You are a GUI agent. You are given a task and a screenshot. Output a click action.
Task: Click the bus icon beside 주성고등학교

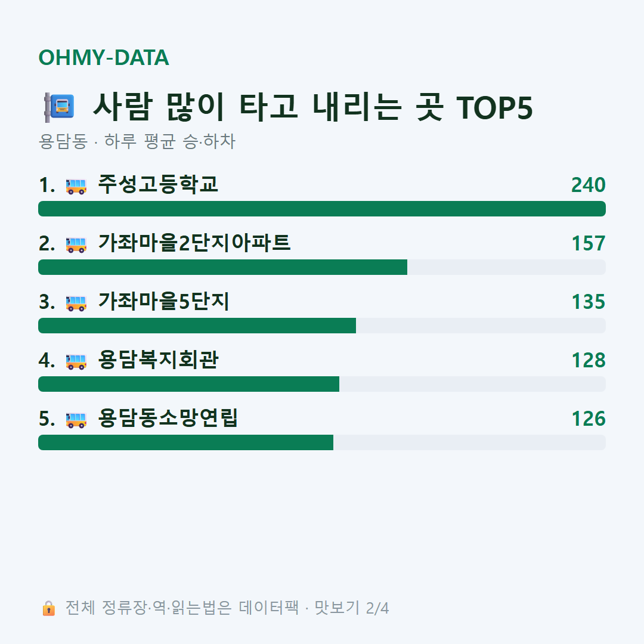(x=76, y=186)
